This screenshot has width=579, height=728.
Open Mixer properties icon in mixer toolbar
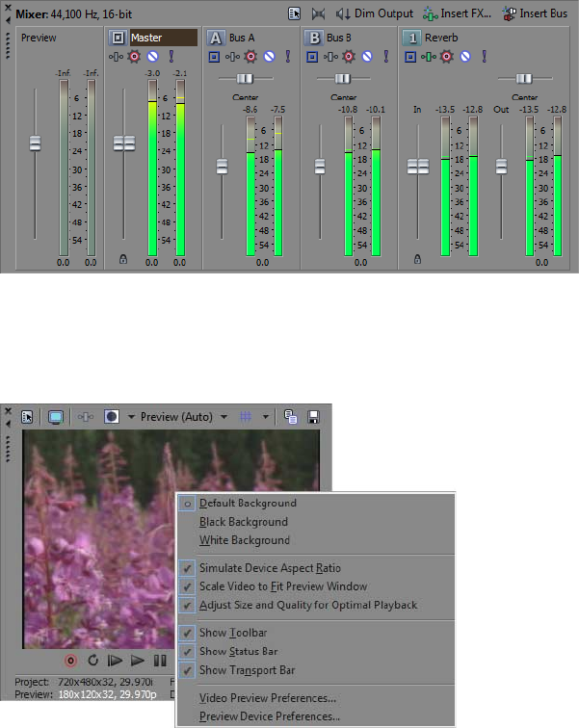[x=295, y=13]
